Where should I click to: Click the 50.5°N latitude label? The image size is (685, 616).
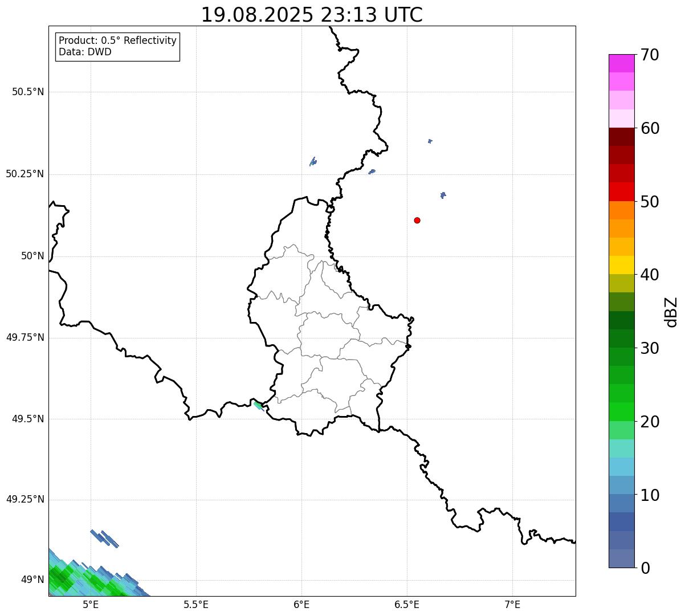[28, 92]
